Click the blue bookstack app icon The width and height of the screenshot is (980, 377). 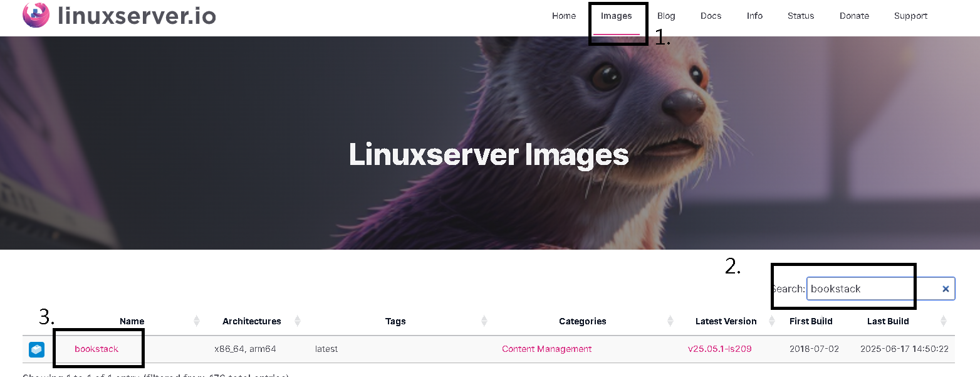[37, 349]
